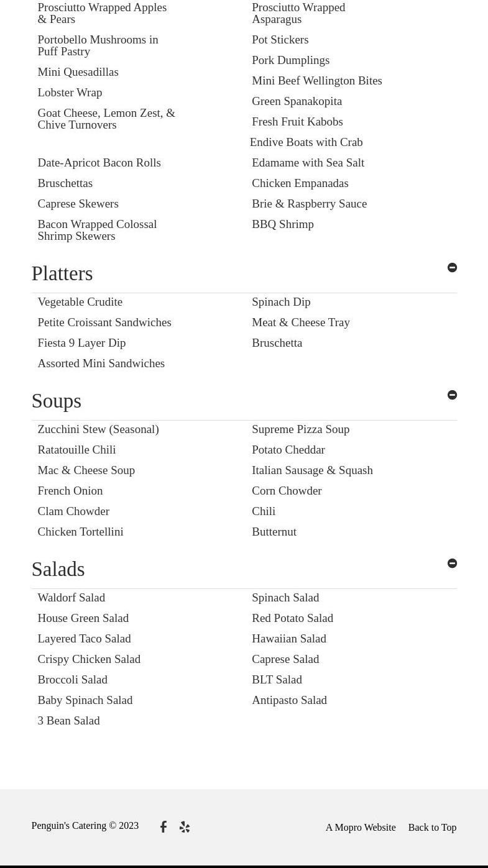
Task: Collapse the Platters section minus icon
Action: (452, 268)
